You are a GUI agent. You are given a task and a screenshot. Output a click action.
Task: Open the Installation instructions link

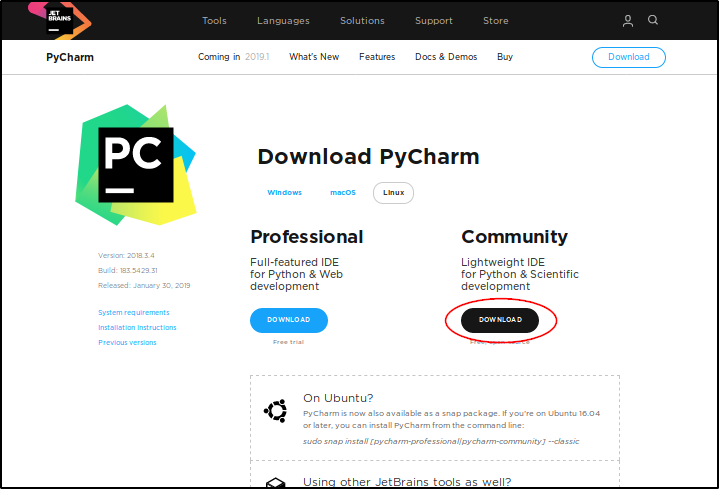[x=137, y=328]
